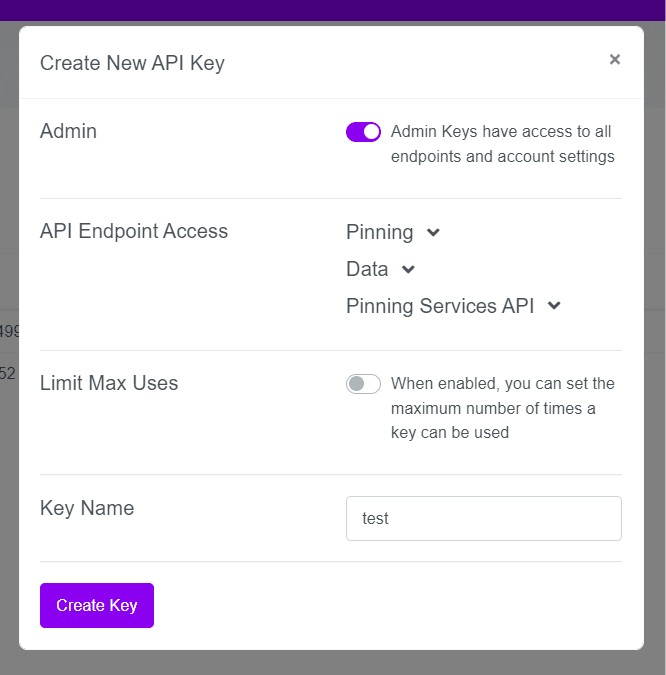Open the Pinning endpoint section label
Screen dimensions: 666x675
[x=380, y=232]
